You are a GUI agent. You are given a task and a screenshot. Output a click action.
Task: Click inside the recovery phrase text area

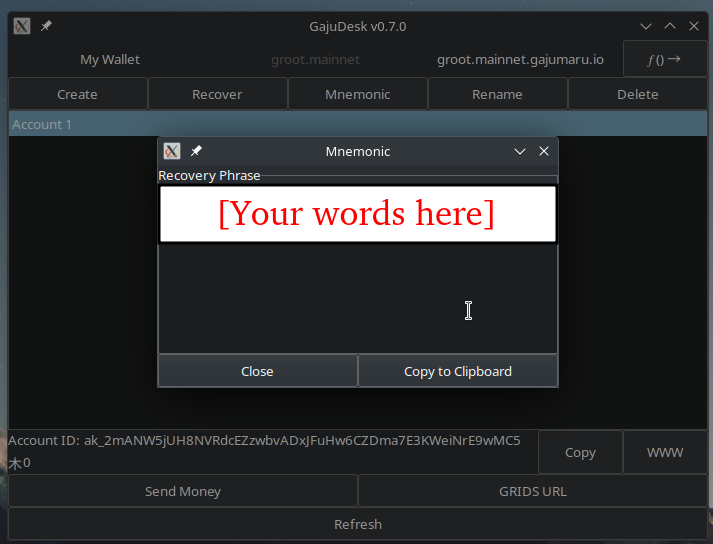pos(357,296)
